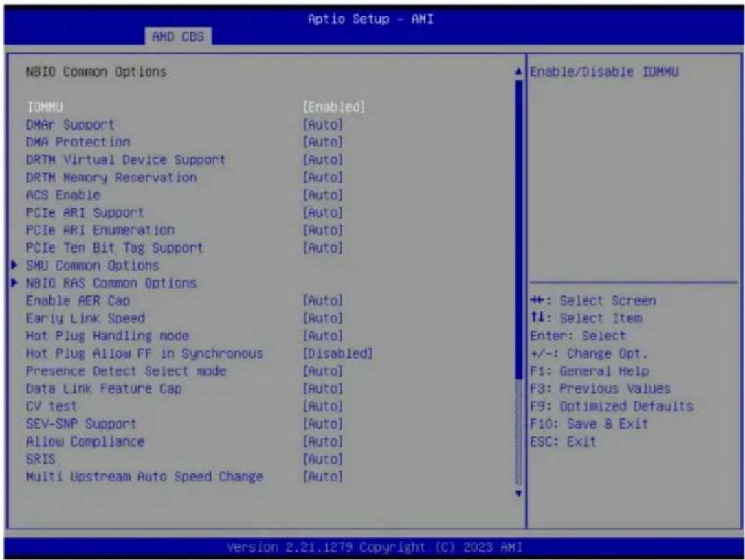Select Enable AER Cap option

[x=78, y=300]
